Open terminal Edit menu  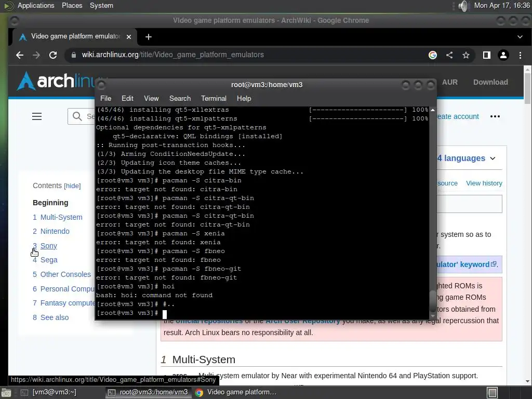coord(127,98)
